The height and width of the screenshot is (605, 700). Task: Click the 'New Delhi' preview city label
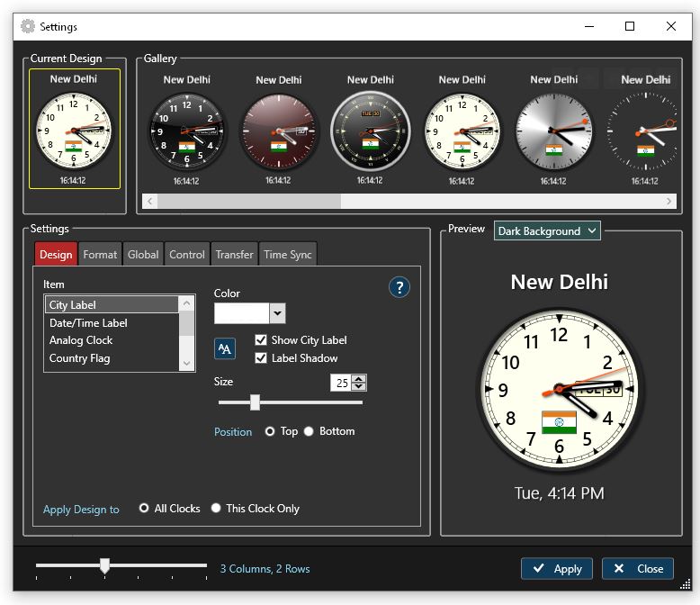coord(559,282)
